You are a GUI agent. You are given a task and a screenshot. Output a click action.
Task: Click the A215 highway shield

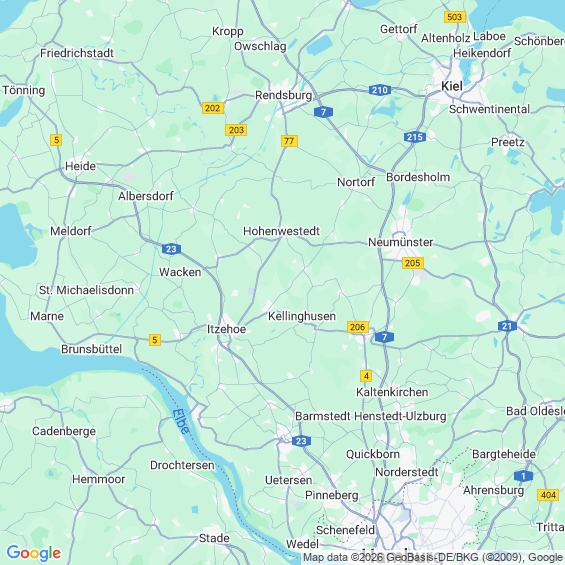415,137
